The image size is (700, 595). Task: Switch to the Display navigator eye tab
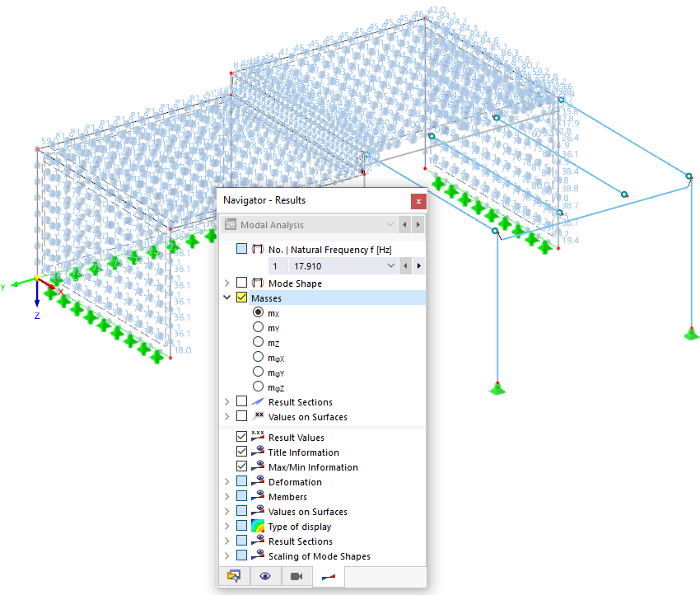tap(265, 576)
